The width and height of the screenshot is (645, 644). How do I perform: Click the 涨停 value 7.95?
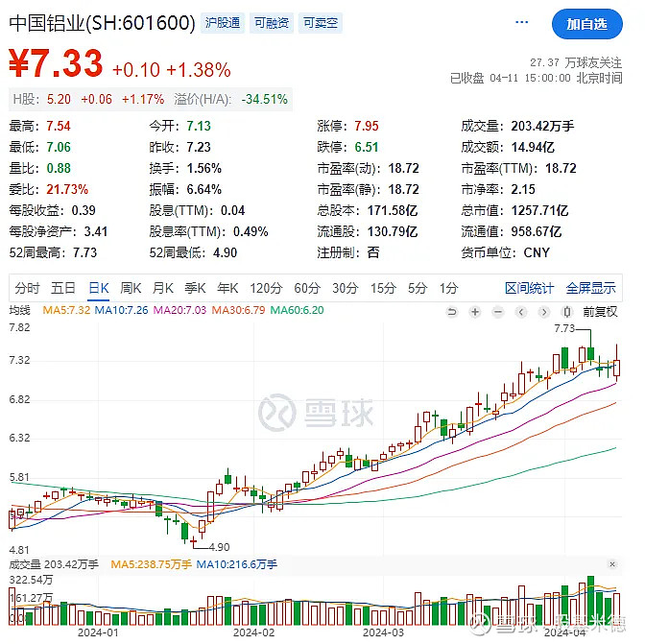[367, 126]
